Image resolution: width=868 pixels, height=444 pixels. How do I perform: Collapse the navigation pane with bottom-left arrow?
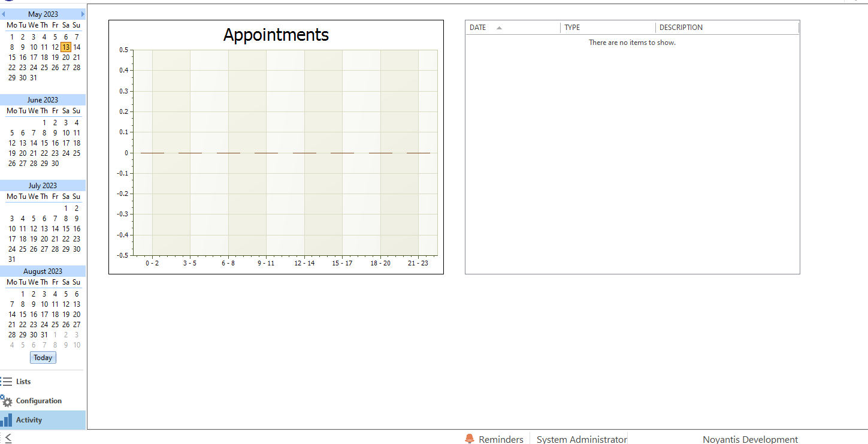[x=8, y=438]
